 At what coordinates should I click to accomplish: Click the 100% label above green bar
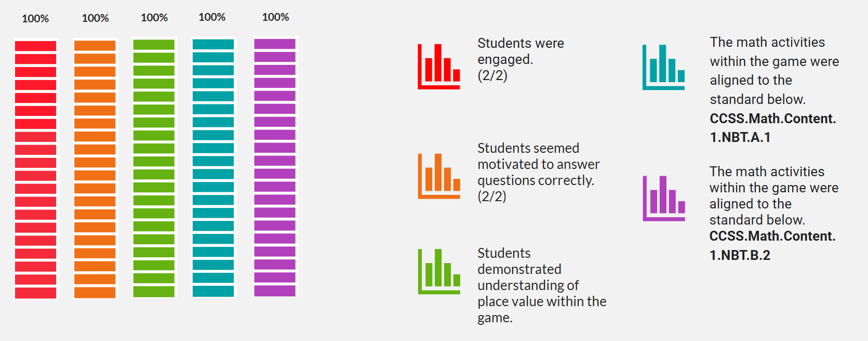click(154, 18)
